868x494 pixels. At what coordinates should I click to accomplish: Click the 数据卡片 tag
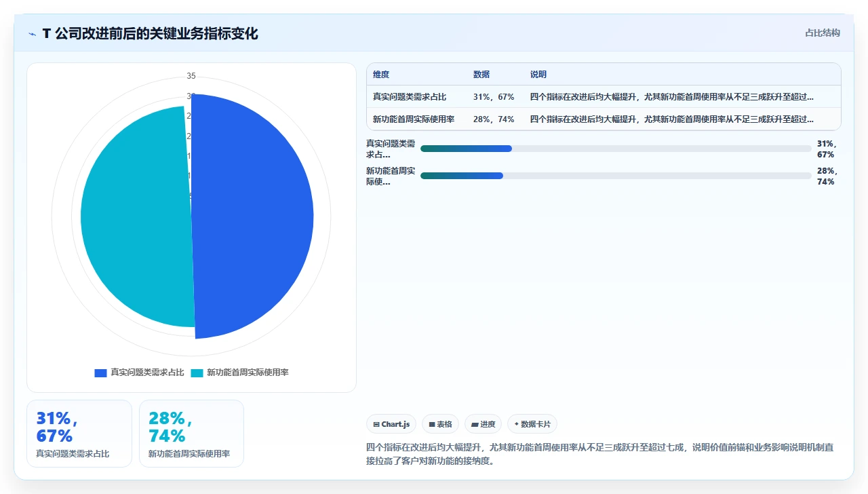point(532,424)
